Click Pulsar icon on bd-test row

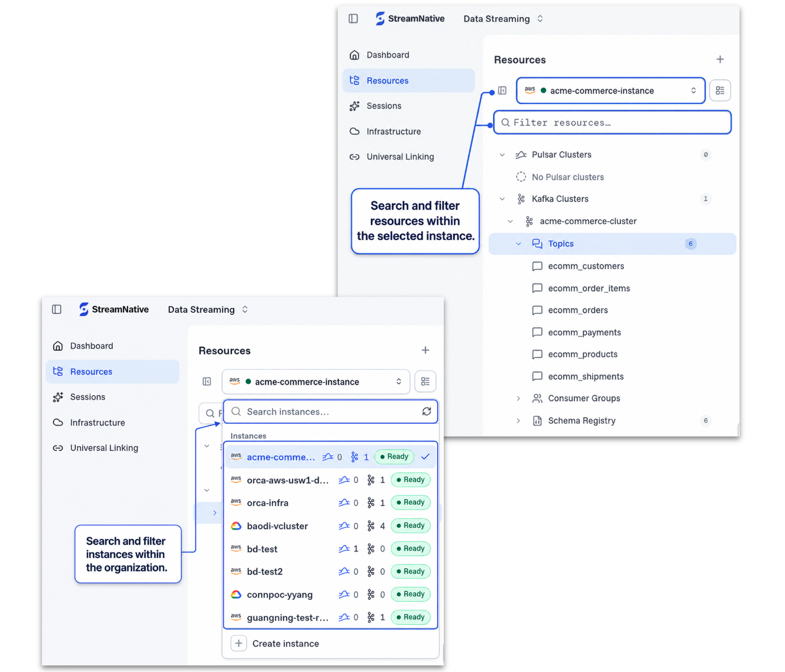[x=344, y=548]
